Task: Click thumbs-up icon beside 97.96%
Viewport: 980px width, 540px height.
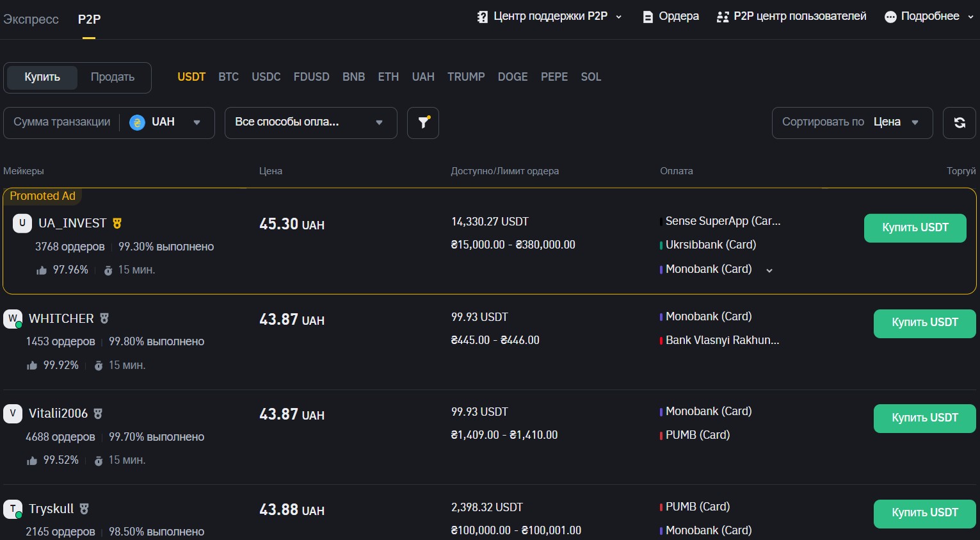Action: (42, 270)
